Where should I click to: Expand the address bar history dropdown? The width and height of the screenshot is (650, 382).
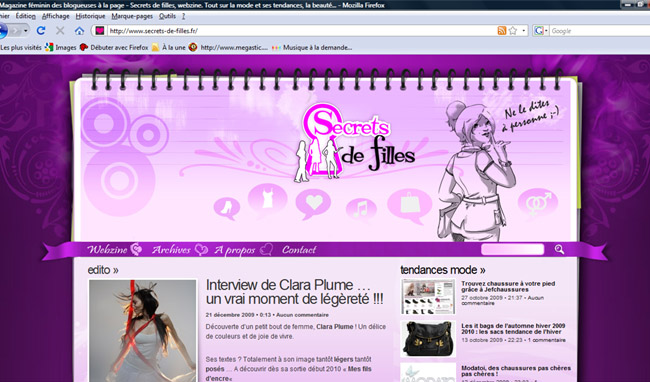[x=524, y=31]
